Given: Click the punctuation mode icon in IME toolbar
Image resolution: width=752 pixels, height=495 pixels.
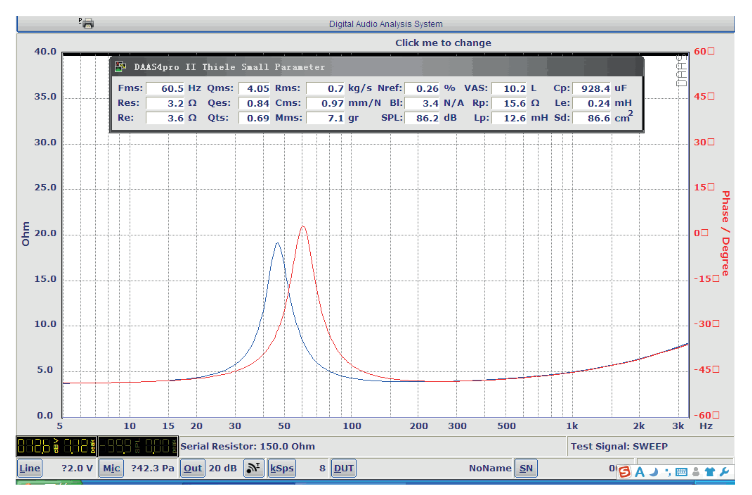Looking at the screenshot, I should pyautogui.click(x=668, y=472).
